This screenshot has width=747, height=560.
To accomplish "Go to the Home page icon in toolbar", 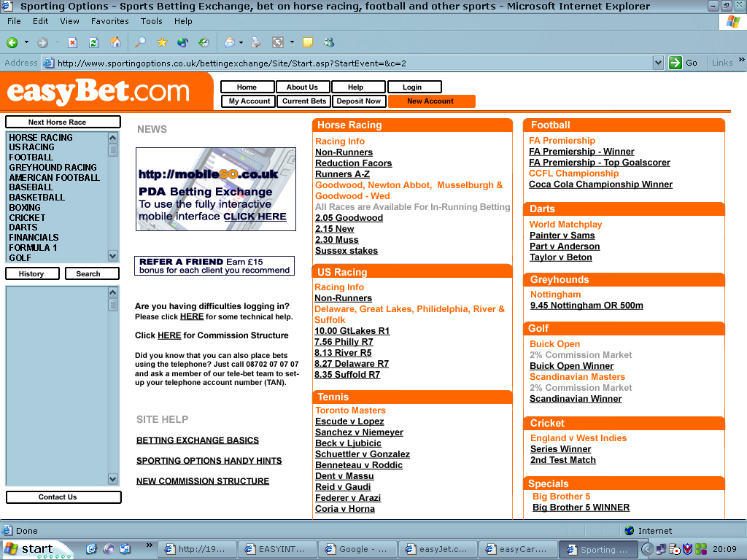I will click(x=115, y=42).
